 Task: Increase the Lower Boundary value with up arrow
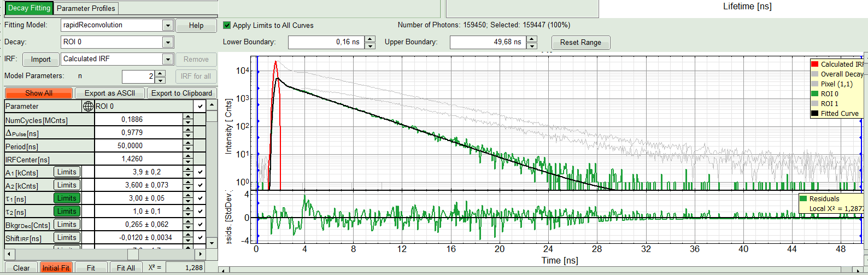click(370, 39)
